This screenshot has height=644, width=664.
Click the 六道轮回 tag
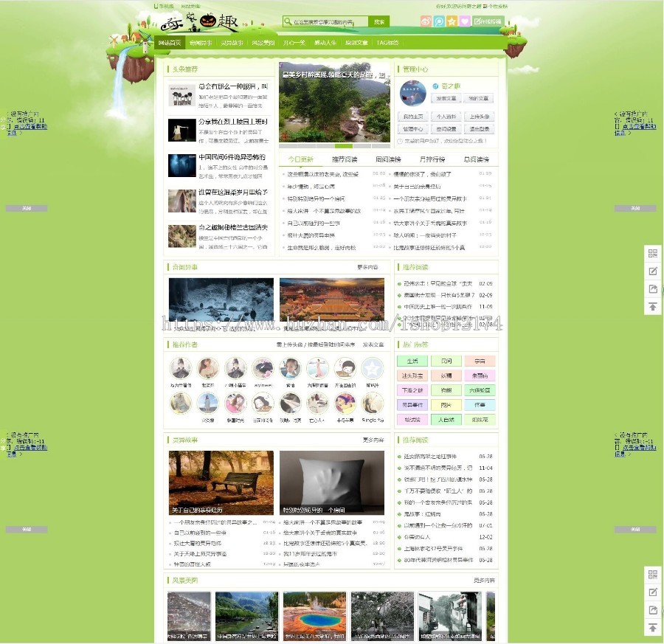[x=480, y=390]
